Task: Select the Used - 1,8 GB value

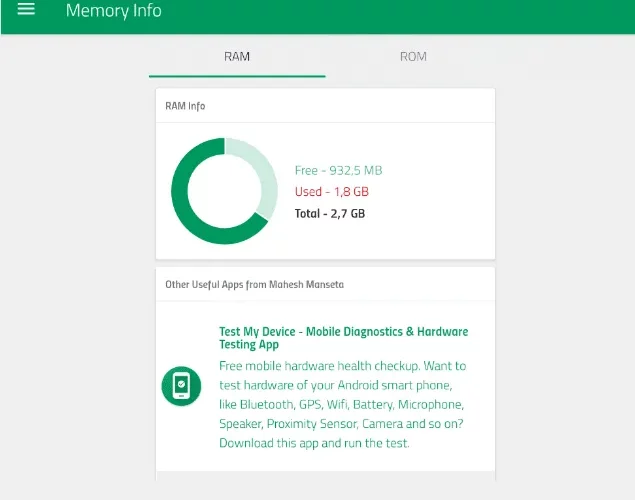Action: 332,191
